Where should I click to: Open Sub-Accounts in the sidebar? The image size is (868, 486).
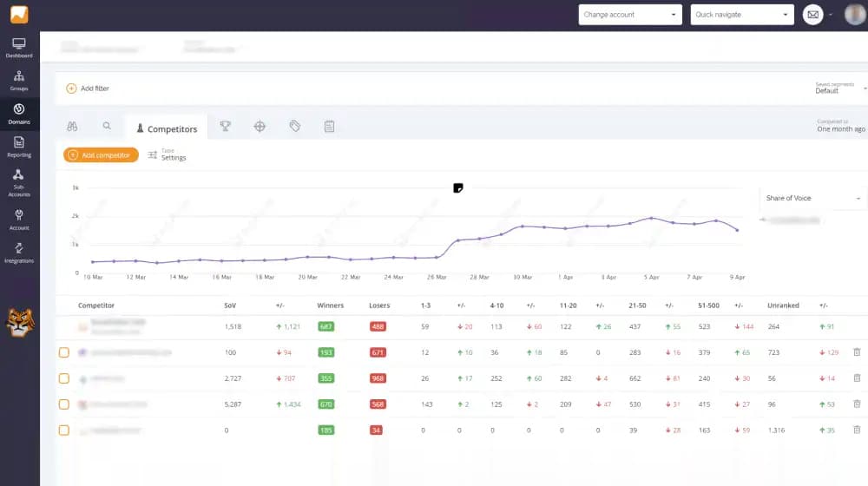[19, 182]
